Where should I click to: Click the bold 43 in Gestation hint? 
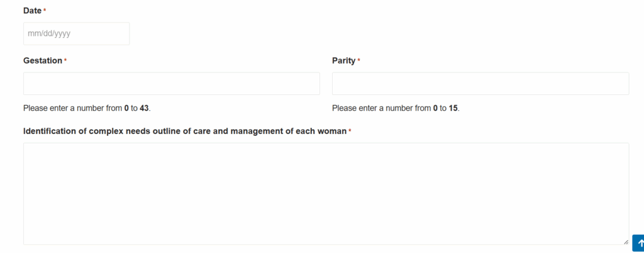click(x=144, y=108)
